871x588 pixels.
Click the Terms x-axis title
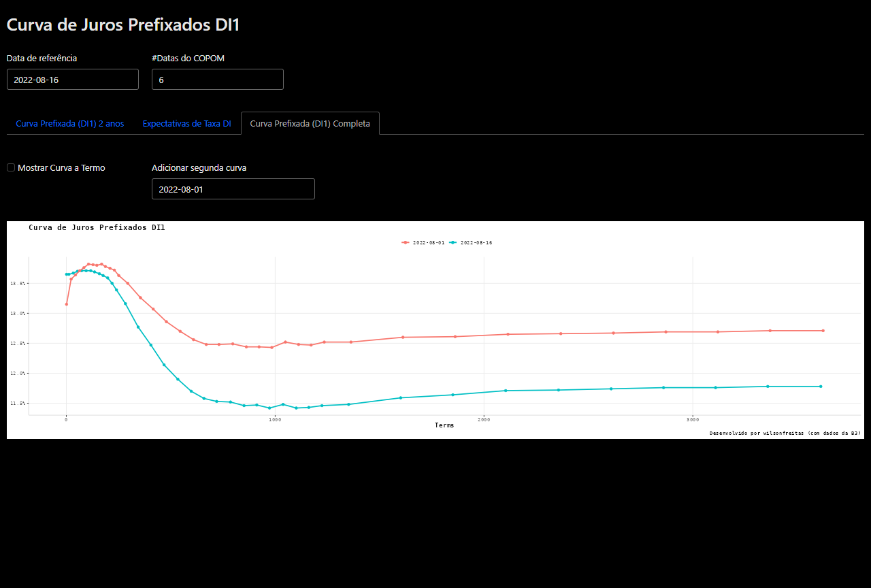coord(444,425)
